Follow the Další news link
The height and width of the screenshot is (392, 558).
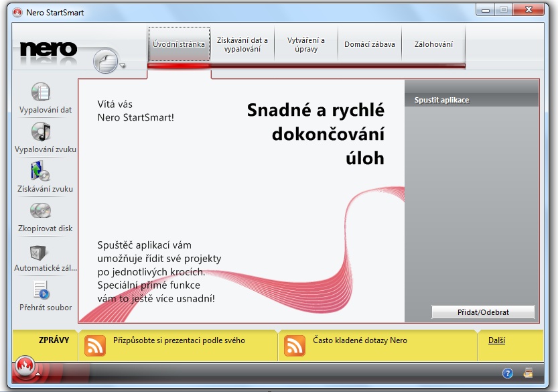(x=496, y=340)
